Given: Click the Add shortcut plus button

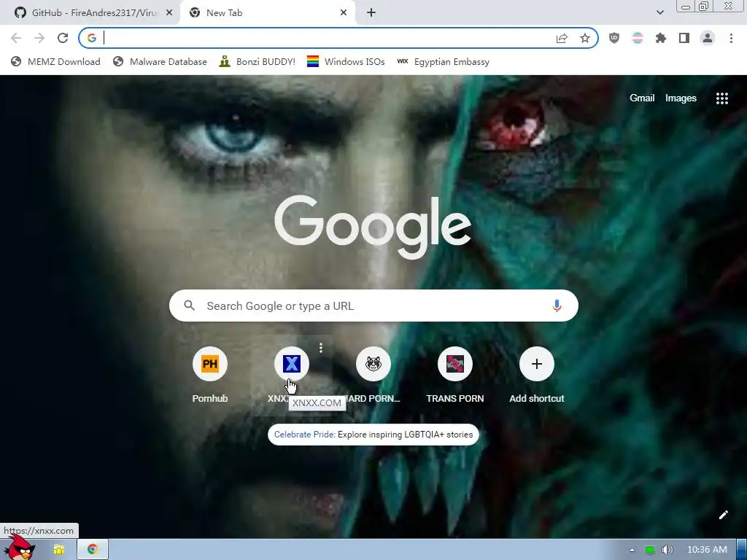Looking at the screenshot, I should pos(536,365).
